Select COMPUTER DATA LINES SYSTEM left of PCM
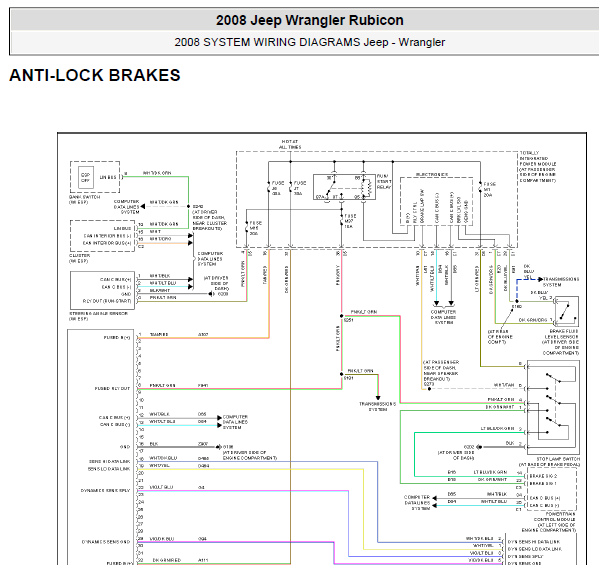599x565 pixels. click(417, 503)
